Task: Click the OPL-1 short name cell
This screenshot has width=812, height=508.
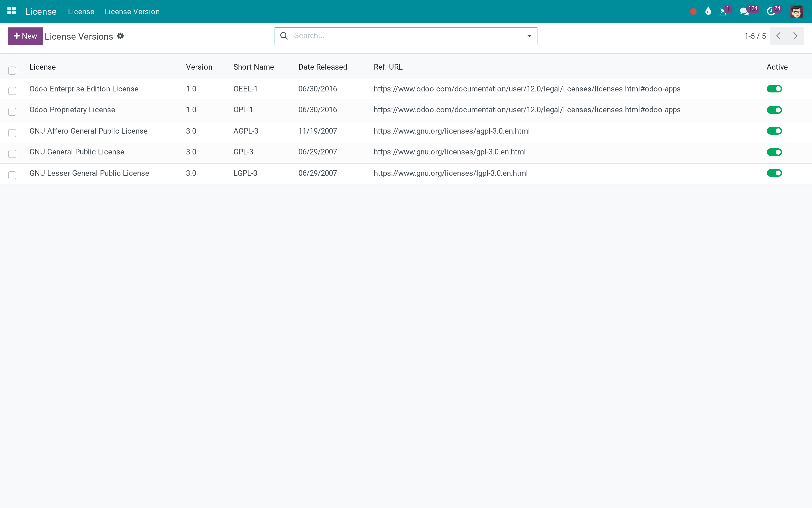Action: pyautogui.click(x=243, y=109)
